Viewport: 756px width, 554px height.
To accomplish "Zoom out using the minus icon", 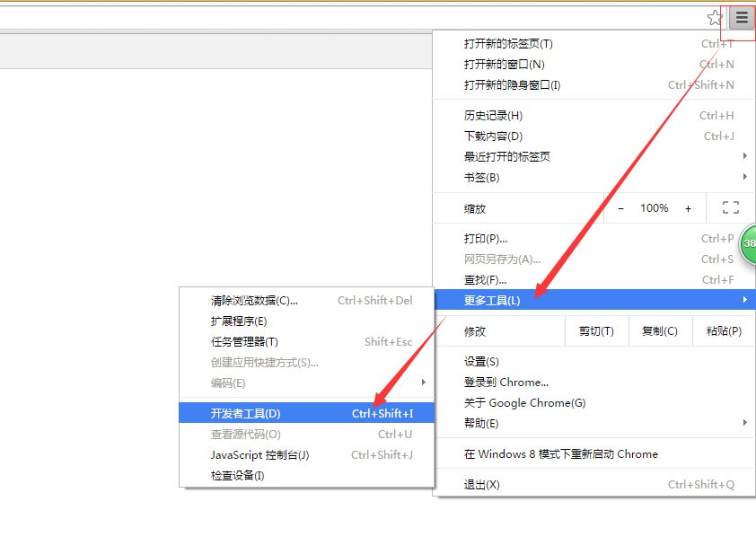I will click(x=620, y=207).
